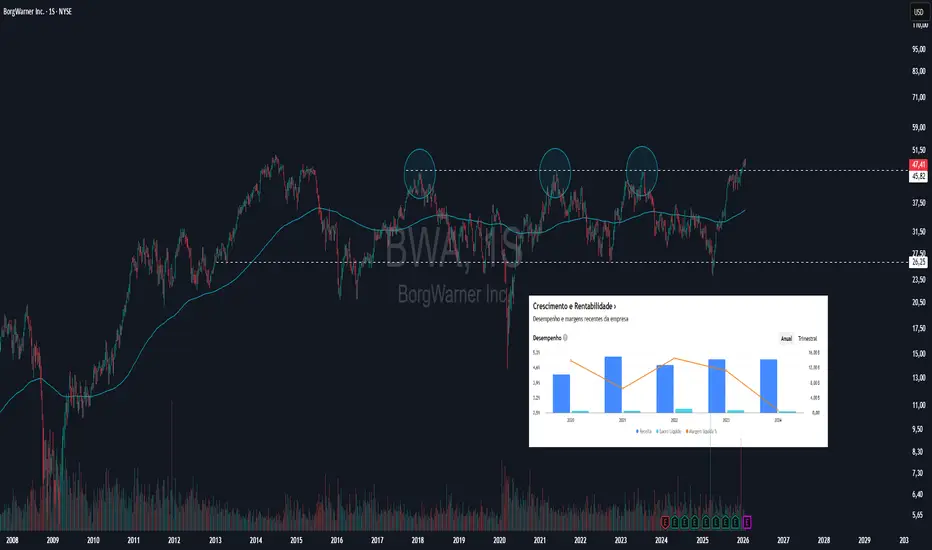Click the 2022 revenue bar in inset chart
Image resolution: width=932 pixels, height=550 pixels.
[x=665, y=388]
